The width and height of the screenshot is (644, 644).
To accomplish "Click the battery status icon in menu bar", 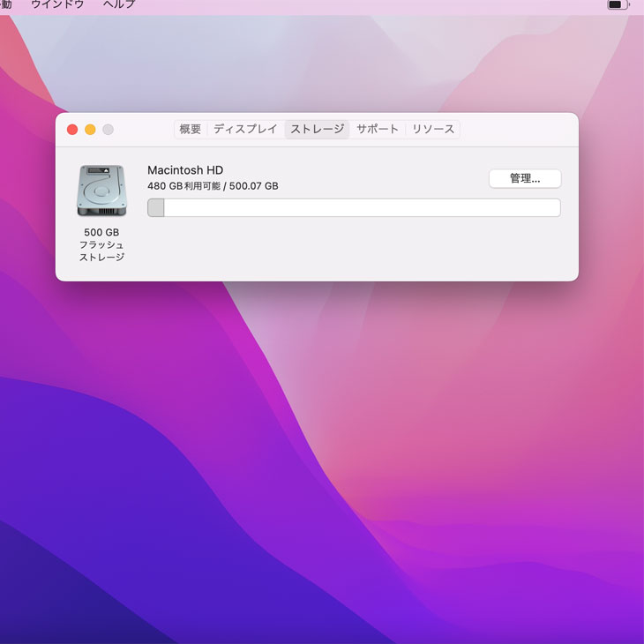I will (x=618, y=5).
